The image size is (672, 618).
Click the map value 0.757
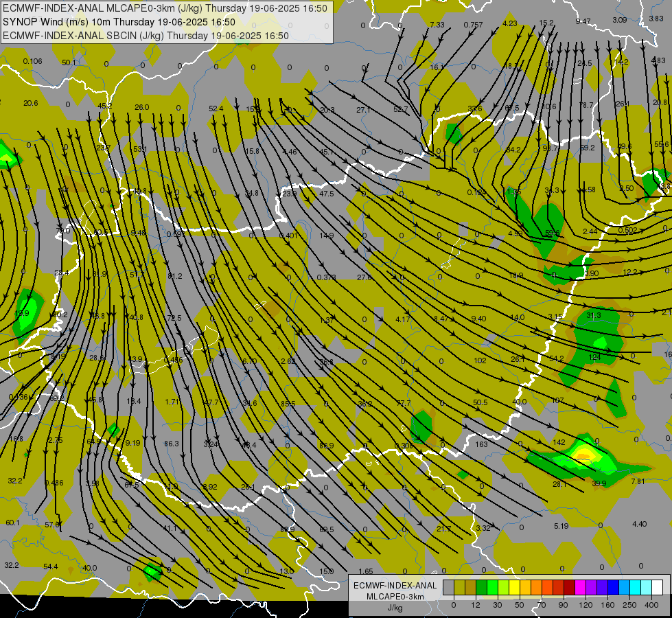[473, 25]
